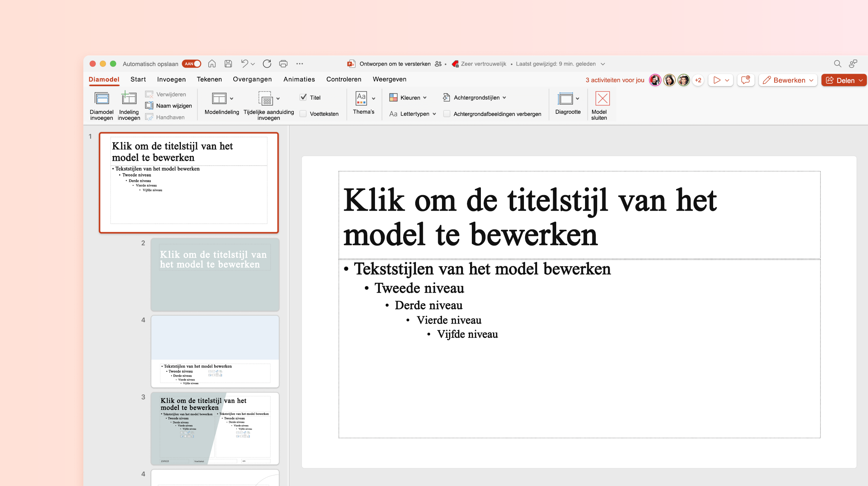Click the Save floppy disk icon
The height and width of the screenshot is (486, 868).
pos(228,64)
